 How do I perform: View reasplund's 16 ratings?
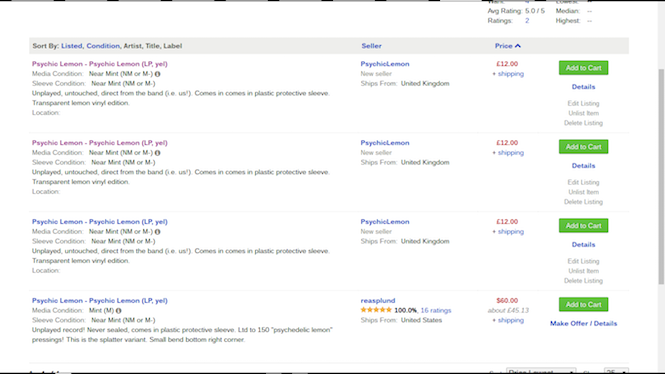coord(436,310)
